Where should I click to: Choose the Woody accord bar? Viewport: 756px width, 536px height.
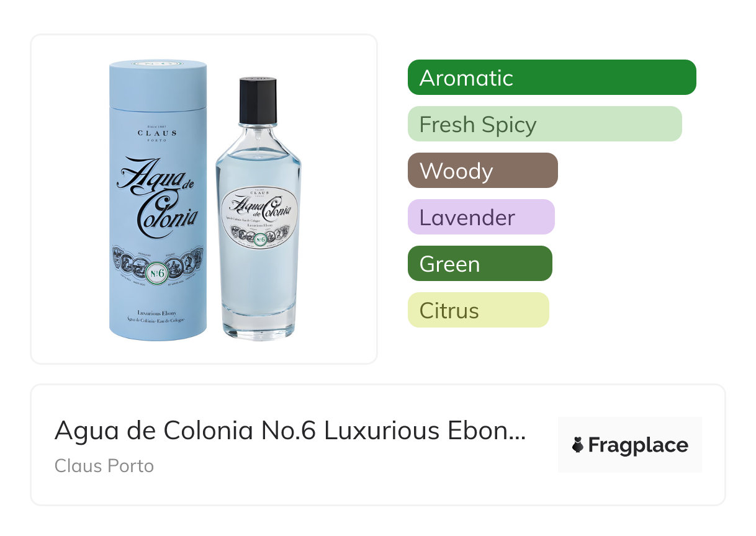click(483, 171)
